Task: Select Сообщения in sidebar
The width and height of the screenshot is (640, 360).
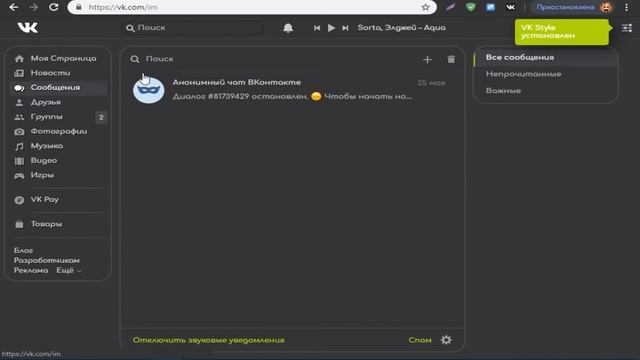Action: [x=58, y=88]
